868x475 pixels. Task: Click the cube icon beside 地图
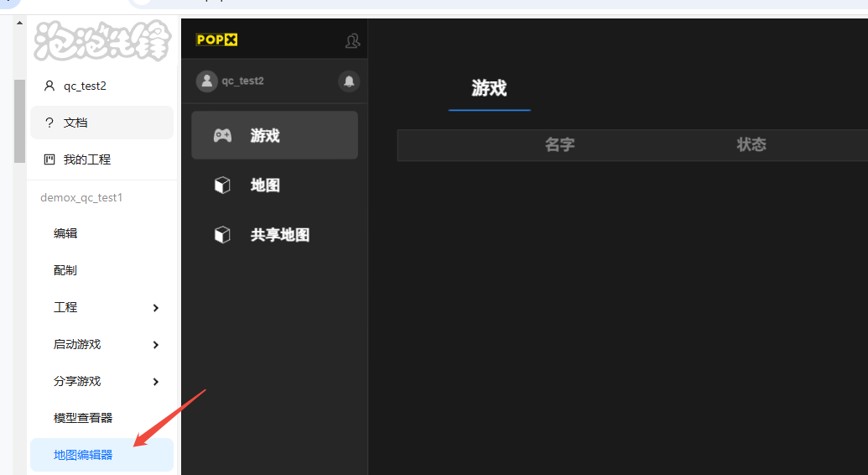[222, 185]
